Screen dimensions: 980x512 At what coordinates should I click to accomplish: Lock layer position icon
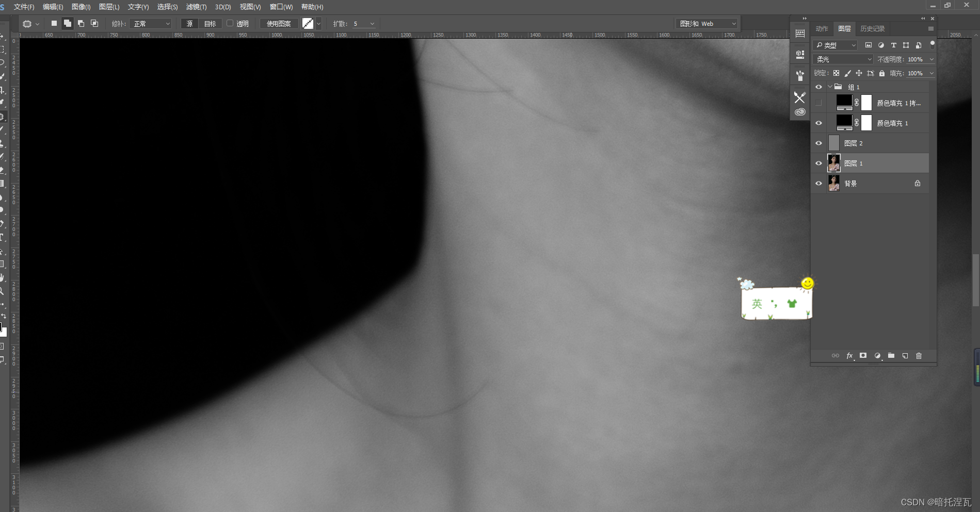[859, 73]
